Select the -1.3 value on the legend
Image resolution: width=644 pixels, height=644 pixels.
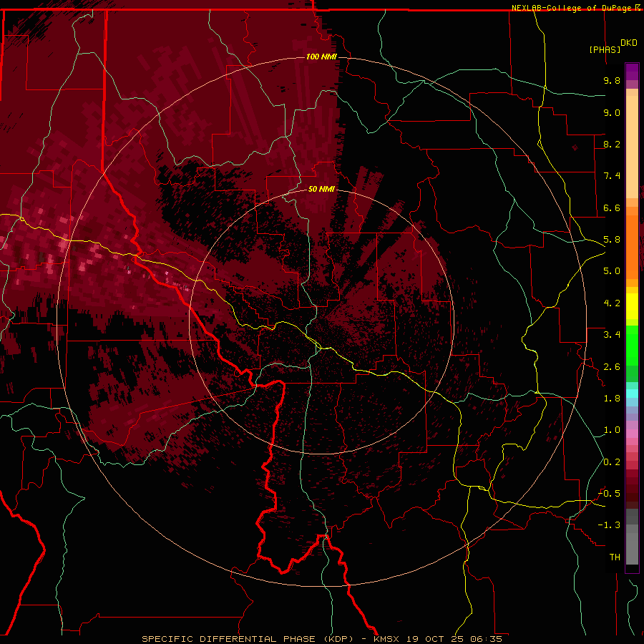tap(609, 525)
